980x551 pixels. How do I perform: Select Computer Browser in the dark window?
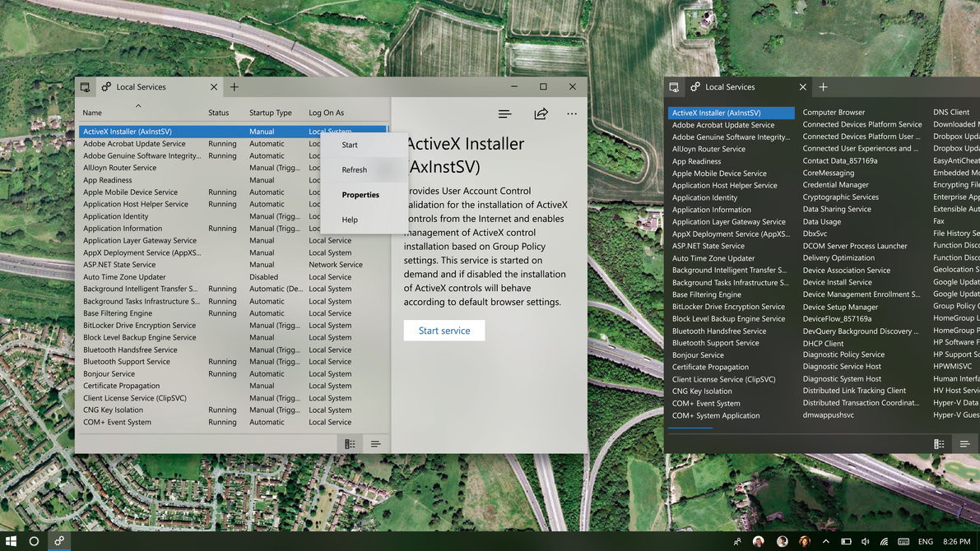834,113
